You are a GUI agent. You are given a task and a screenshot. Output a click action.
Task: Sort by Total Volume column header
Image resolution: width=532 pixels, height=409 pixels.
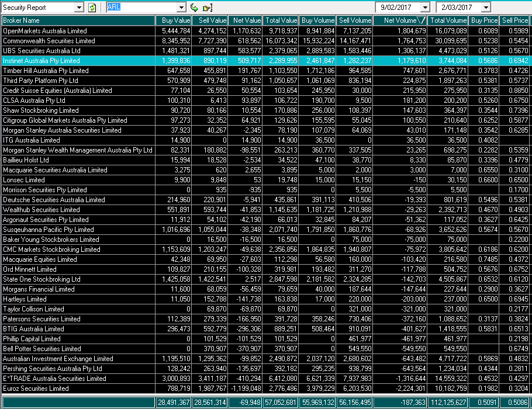click(x=448, y=20)
